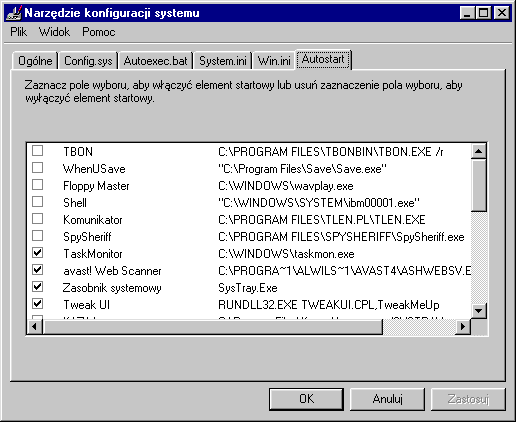The height and width of the screenshot is (422, 516).
Task: Click the list's scroll up arrow
Action: point(479,151)
